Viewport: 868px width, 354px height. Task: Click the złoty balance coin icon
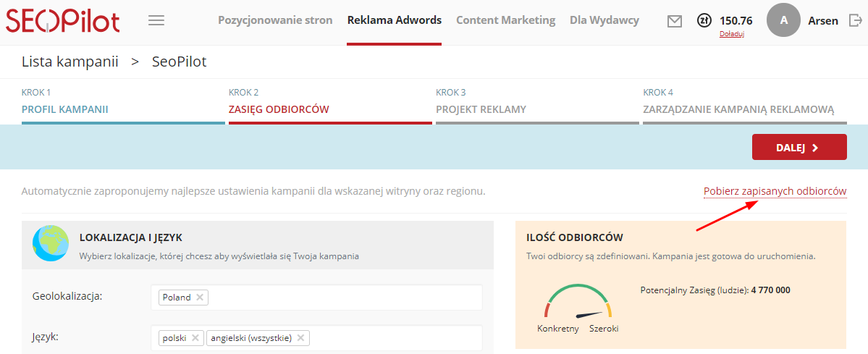[x=704, y=20]
